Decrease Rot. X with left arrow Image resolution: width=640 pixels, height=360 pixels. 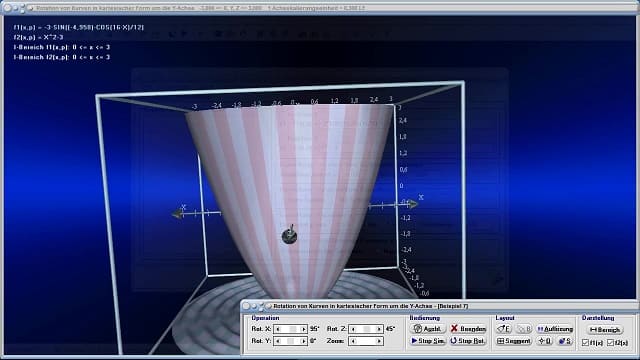(x=278, y=329)
